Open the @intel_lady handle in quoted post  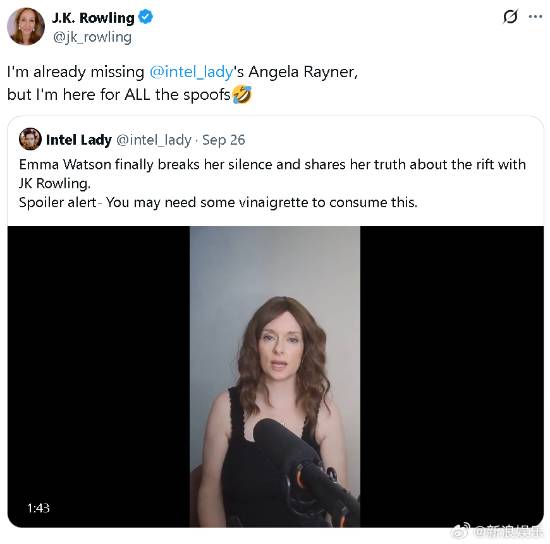[154, 140]
